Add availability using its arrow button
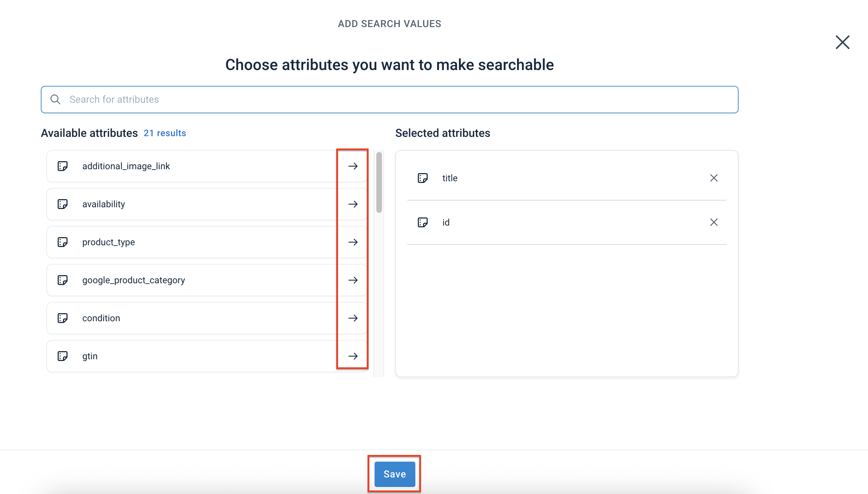 352,204
